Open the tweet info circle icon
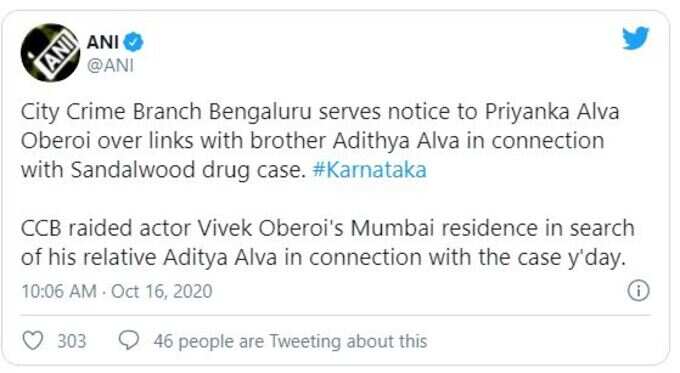This screenshot has height=373, width=680. pyautogui.click(x=638, y=290)
